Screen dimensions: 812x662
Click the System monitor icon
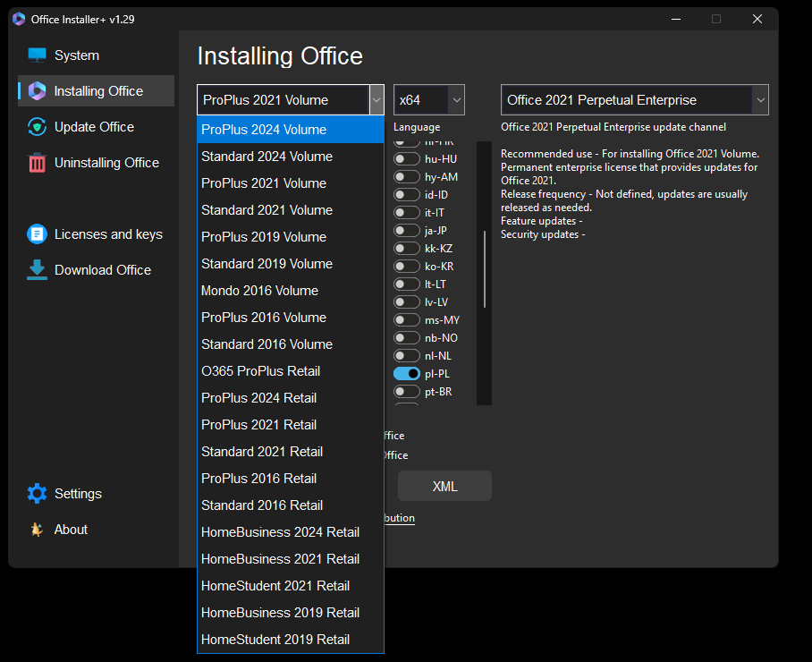[x=37, y=55]
